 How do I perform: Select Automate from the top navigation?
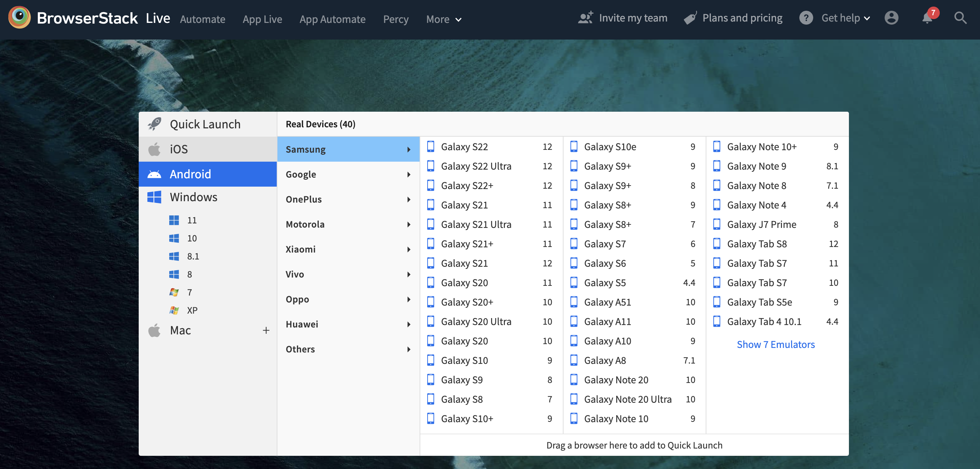pos(203,19)
